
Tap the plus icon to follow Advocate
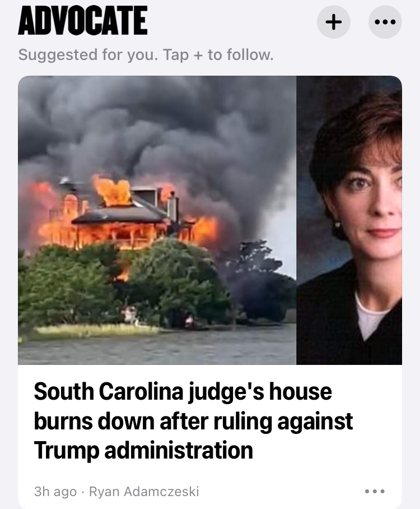(333, 22)
